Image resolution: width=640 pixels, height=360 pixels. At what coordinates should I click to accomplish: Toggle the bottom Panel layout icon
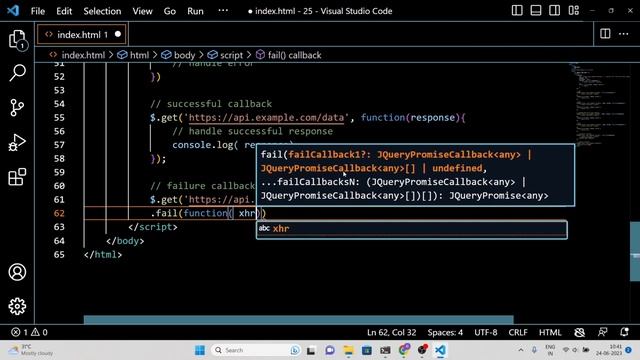[x=536, y=11]
